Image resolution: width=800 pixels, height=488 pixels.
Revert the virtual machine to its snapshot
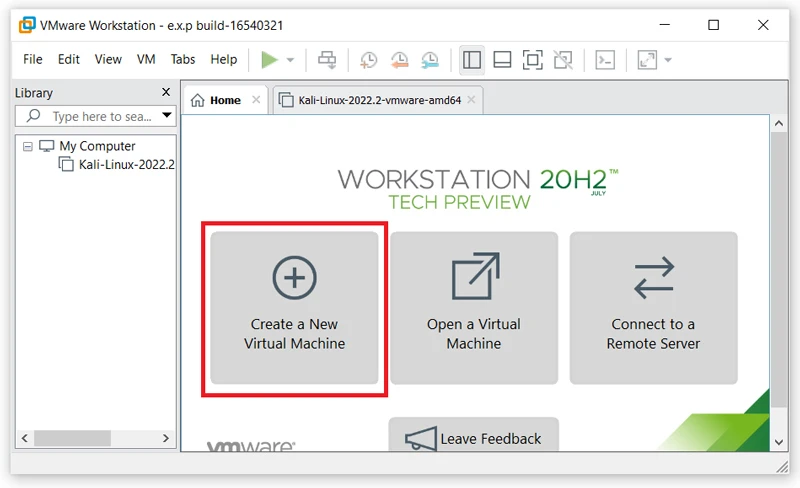click(x=399, y=60)
